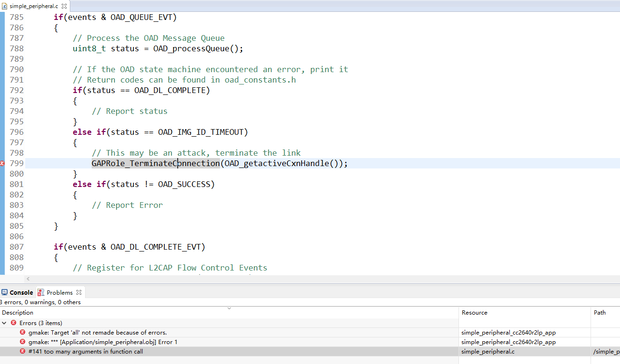The width and height of the screenshot is (620, 364).
Task: Click line number 807 in the gutter
Action: tap(16, 247)
